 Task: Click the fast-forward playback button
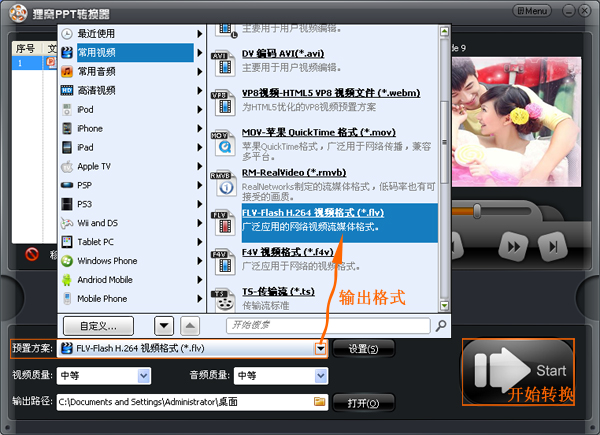[x=514, y=246]
